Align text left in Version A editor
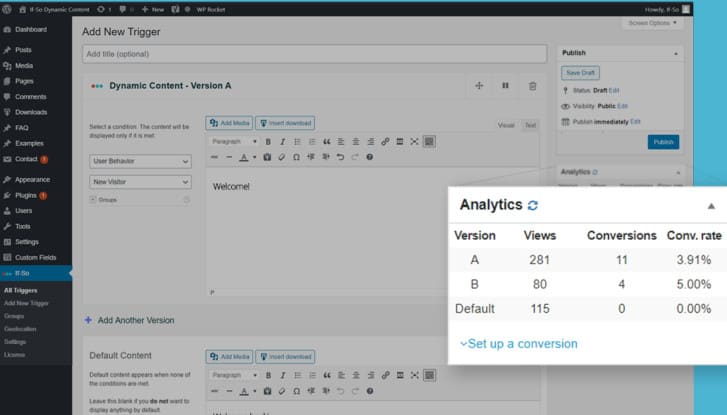 click(341, 142)
